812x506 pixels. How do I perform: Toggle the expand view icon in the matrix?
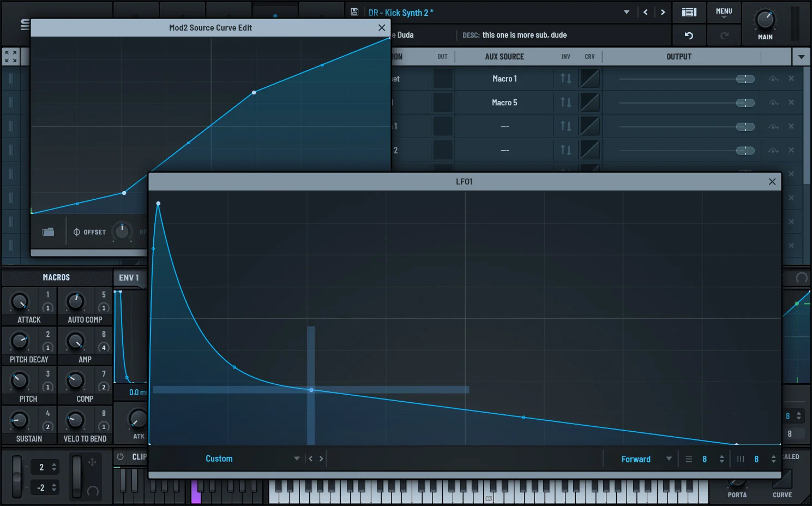pyautogui.click(x=10, y=56)
